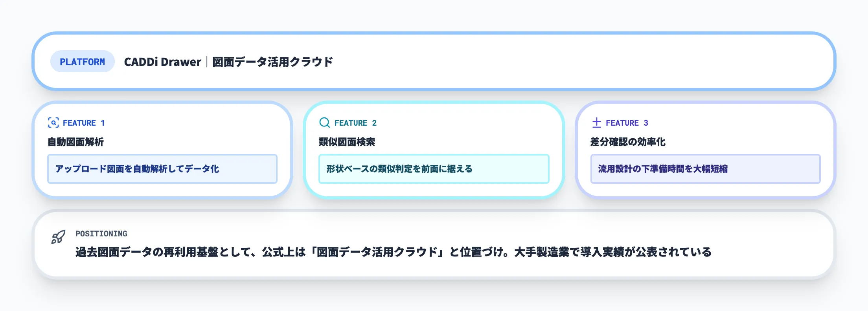Click the plus-minus diff icon beside Feature 3

pyautogui.click(x=596, y=123)
